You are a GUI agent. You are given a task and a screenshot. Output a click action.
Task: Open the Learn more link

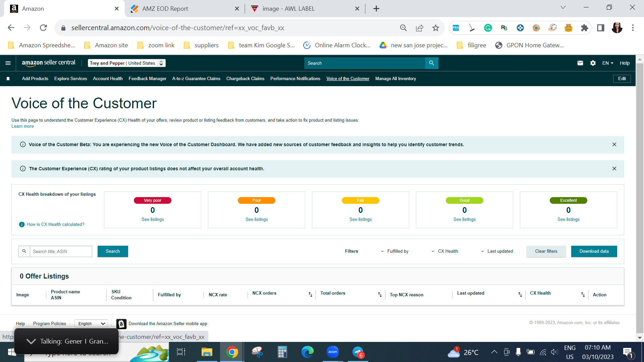click(22, 126)
